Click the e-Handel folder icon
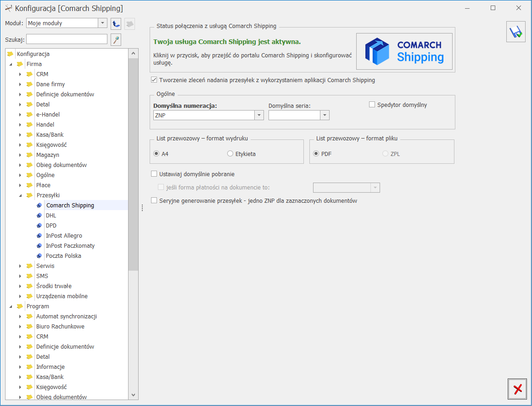 pyautogui.click(x=29, y=115)
